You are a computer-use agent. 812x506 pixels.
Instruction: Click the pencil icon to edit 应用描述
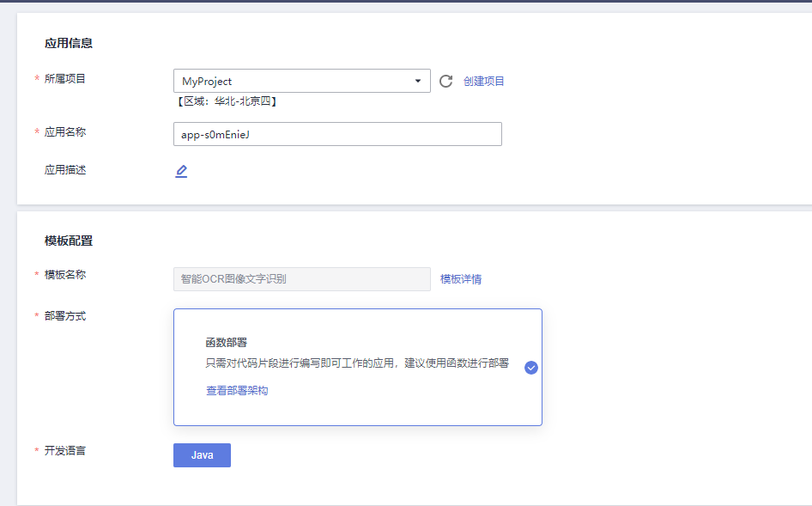coord(181,171)
